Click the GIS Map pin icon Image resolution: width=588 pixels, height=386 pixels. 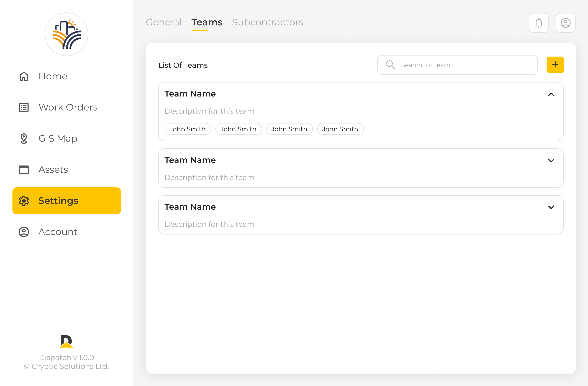(x=24, y=139)
